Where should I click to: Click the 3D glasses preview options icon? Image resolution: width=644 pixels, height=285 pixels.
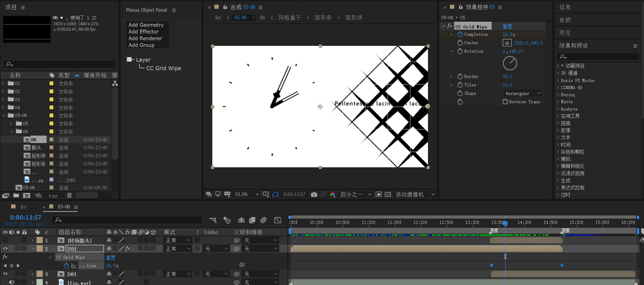pos(227,194)
